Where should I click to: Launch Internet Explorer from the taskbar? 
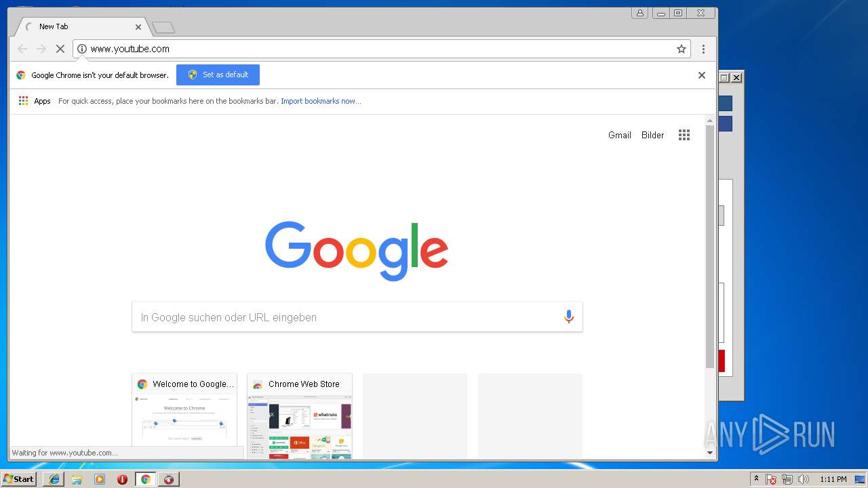tap(54, 479)
